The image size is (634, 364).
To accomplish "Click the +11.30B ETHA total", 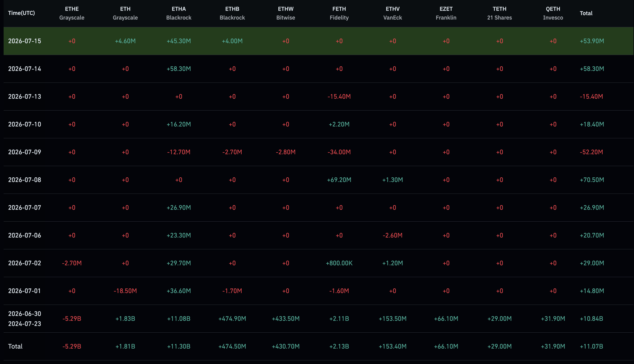I will coord(179,347).
